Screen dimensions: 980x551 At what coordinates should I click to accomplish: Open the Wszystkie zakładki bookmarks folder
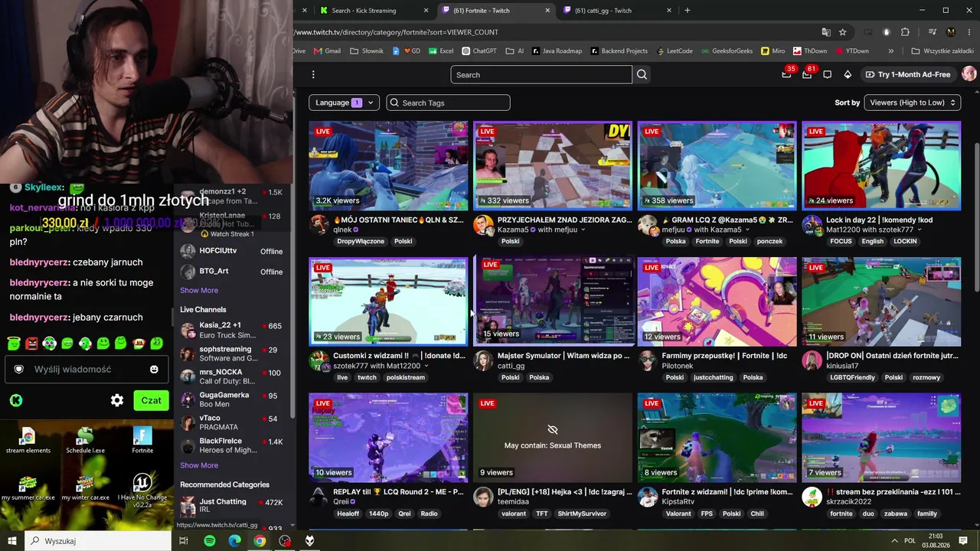(942, 51)
